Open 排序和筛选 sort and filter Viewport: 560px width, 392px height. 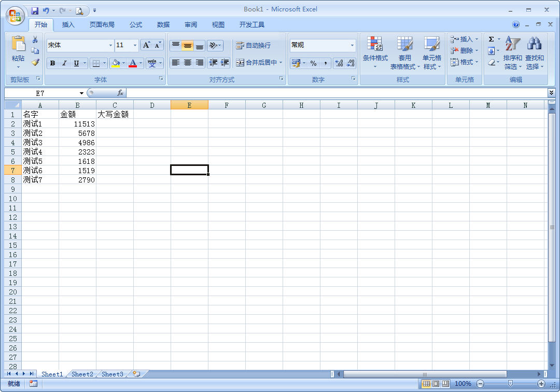click(x=512, y=52)
